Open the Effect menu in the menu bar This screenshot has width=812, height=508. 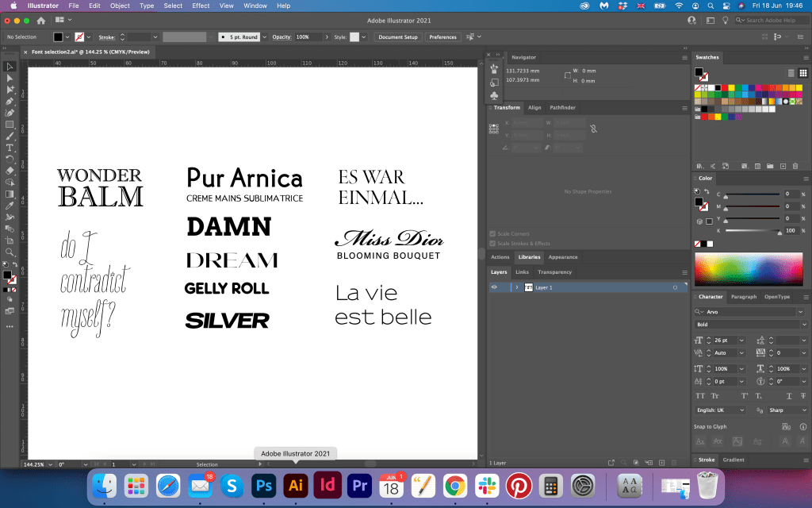click(201, 6)
